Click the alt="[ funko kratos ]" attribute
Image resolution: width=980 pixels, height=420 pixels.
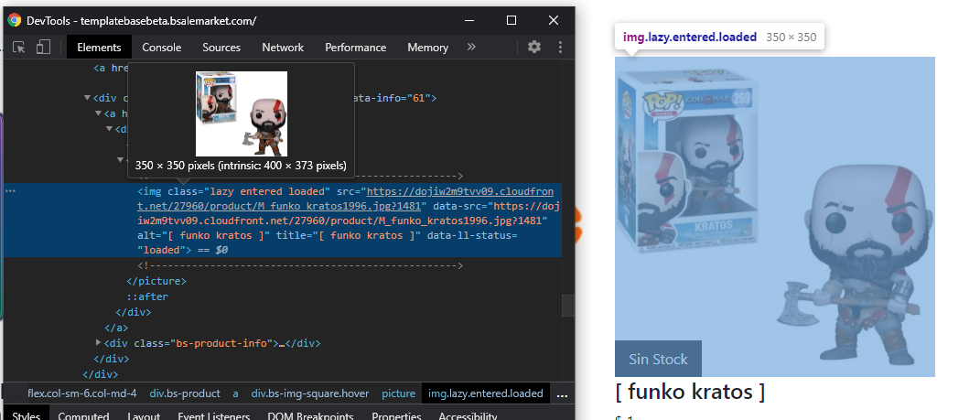204,236
